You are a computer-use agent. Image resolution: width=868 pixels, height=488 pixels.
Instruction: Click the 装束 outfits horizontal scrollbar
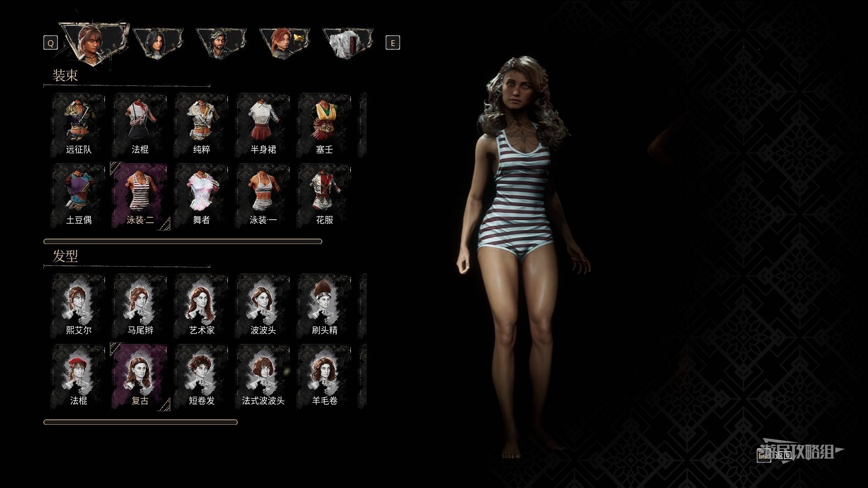[183, 241]
